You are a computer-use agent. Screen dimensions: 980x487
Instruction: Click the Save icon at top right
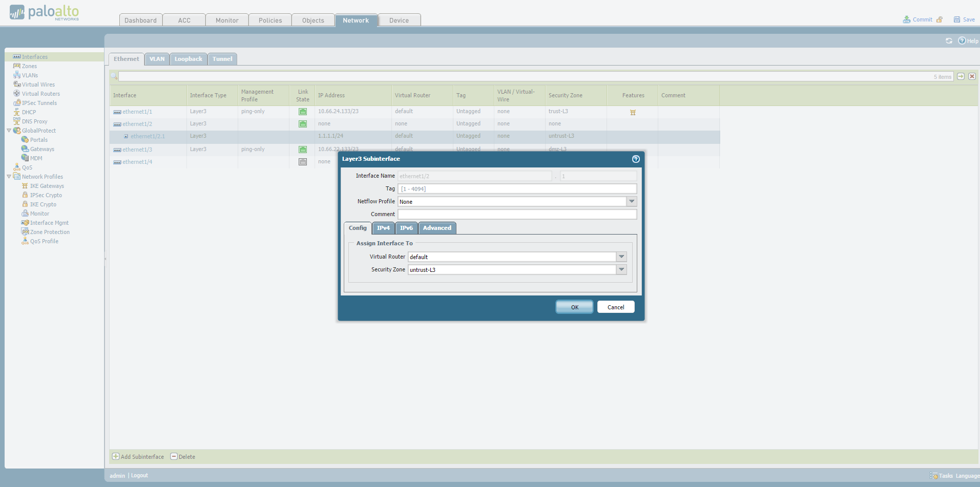[x=956, y=19]
